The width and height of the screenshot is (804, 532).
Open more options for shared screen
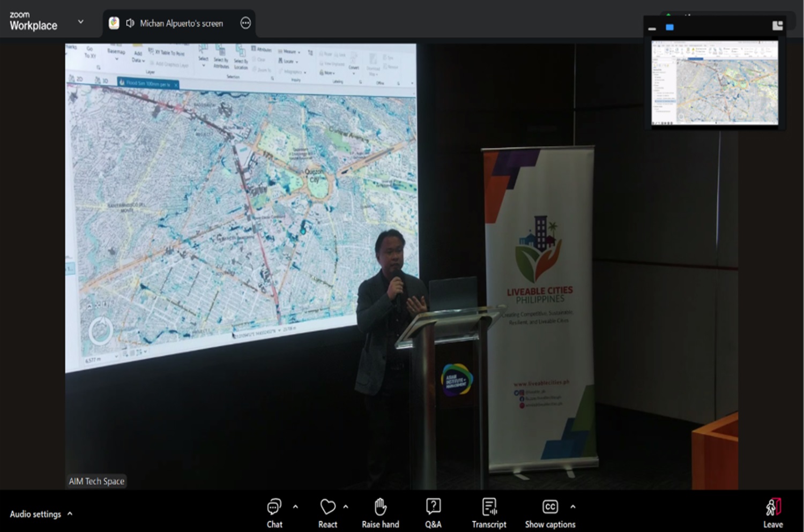(x=245, y=23)
